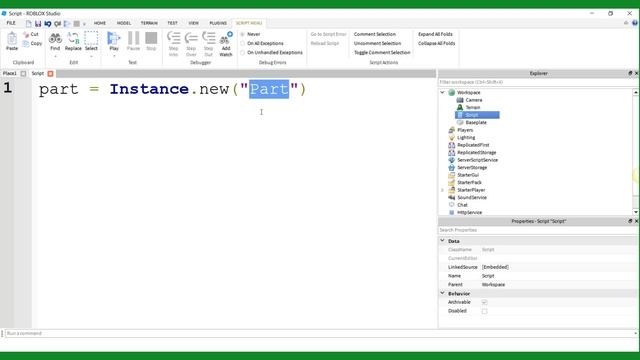Image resolution: width=640 pixels, height=360 pixels.
Task: Select SoundService in Explorer
Action: [472, 198]
